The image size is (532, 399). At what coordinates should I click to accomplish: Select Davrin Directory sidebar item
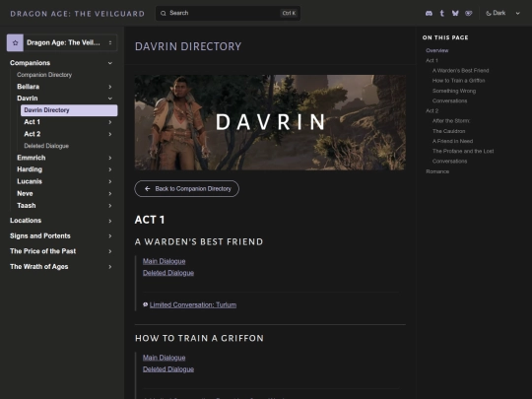coord(69,110)
